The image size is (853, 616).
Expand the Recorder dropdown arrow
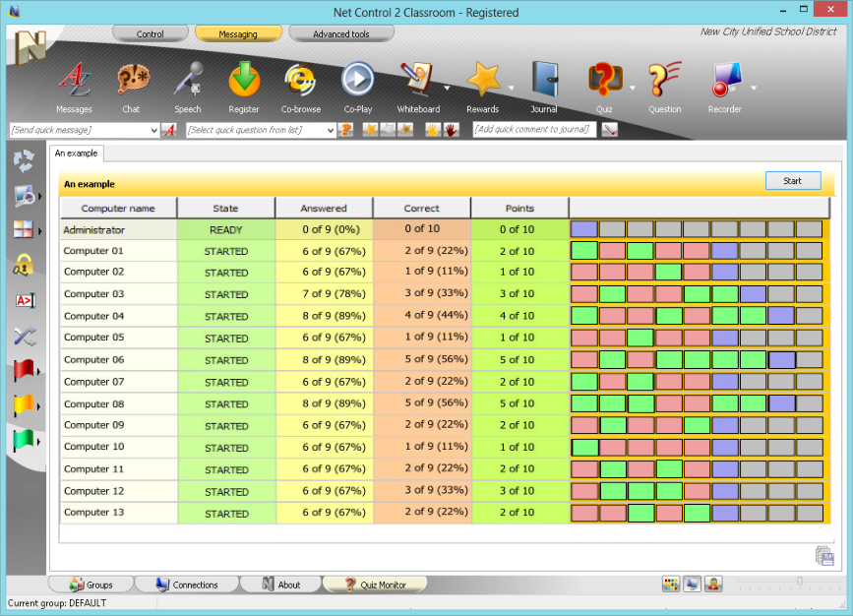754,88
